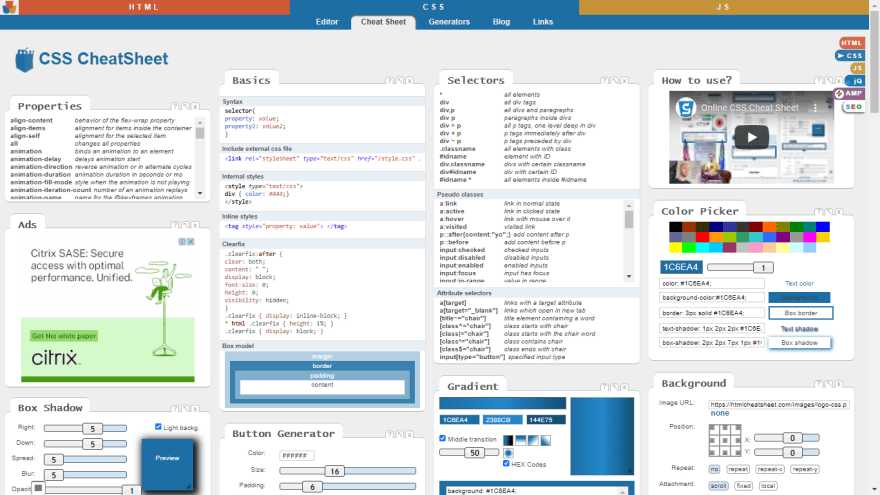Play the Online CSS Cheat Sheet video

[751, 137]
